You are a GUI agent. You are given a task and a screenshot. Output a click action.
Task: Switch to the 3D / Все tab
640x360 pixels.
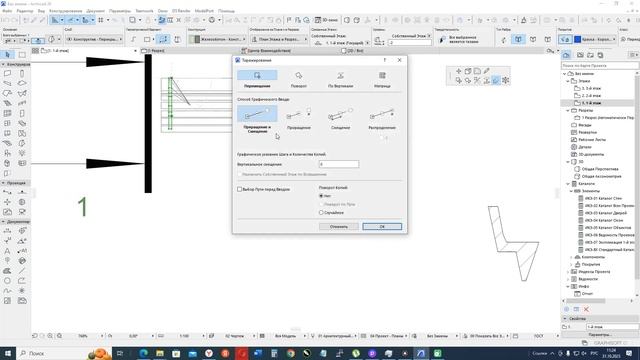click(352, 51)
